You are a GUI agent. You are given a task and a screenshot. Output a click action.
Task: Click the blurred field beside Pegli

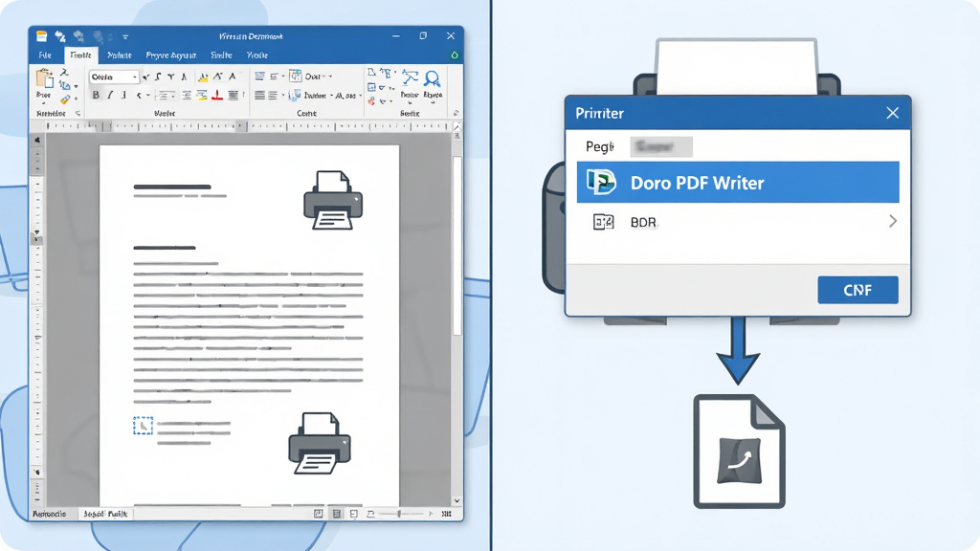(661, 146)
